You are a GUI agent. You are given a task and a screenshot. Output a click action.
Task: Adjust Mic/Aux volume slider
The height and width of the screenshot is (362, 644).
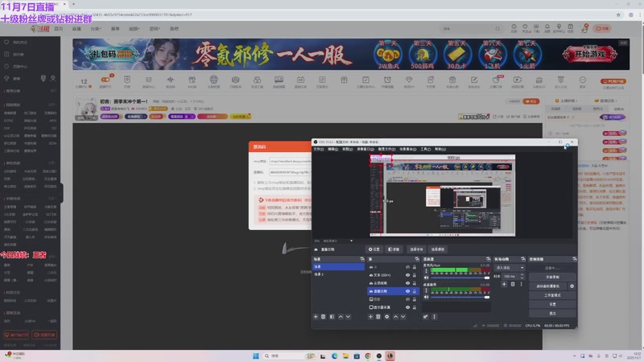460,278
